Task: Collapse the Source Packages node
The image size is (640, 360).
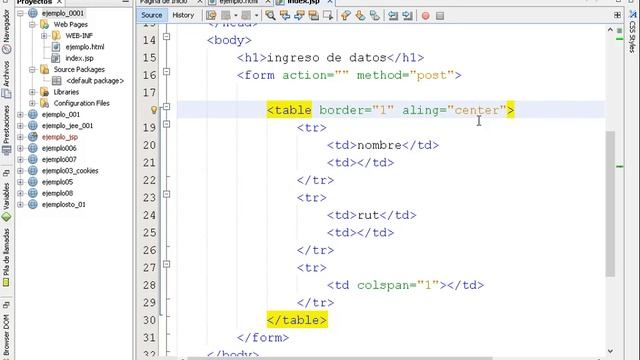Action: (32, 69)
